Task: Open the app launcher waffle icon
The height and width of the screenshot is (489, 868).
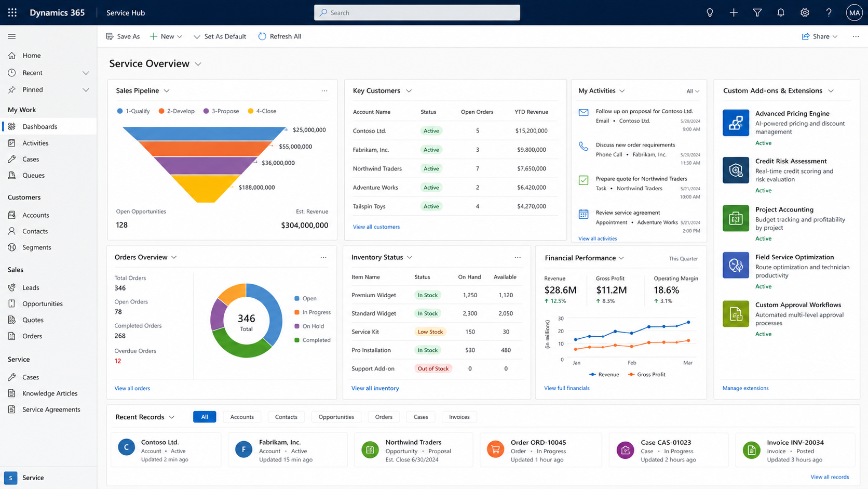Action: pos(12,12)
